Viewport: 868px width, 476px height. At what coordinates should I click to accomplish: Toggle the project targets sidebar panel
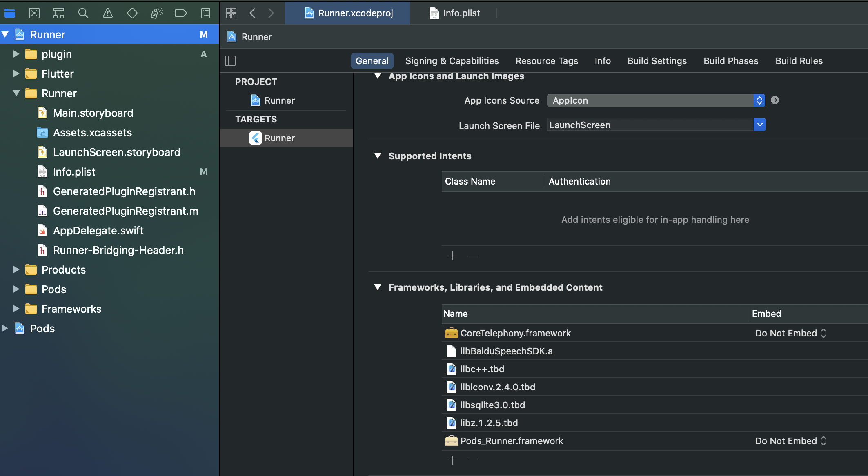(x=230, y=61)
